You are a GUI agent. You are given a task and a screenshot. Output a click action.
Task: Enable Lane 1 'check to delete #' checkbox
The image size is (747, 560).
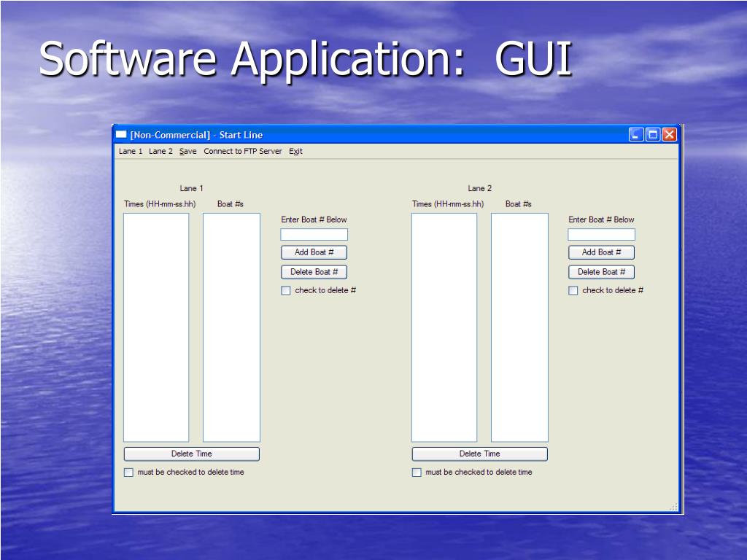coord(286,291)
